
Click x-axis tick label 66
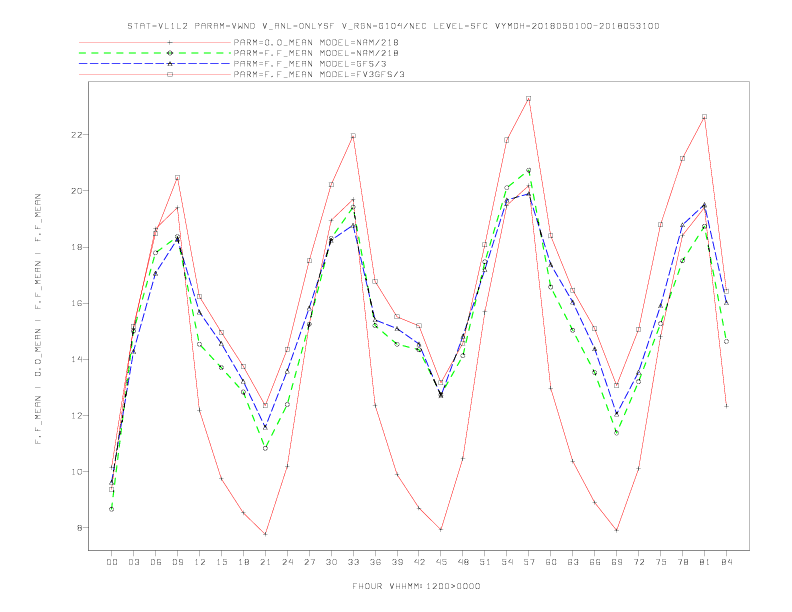point(595,562)
